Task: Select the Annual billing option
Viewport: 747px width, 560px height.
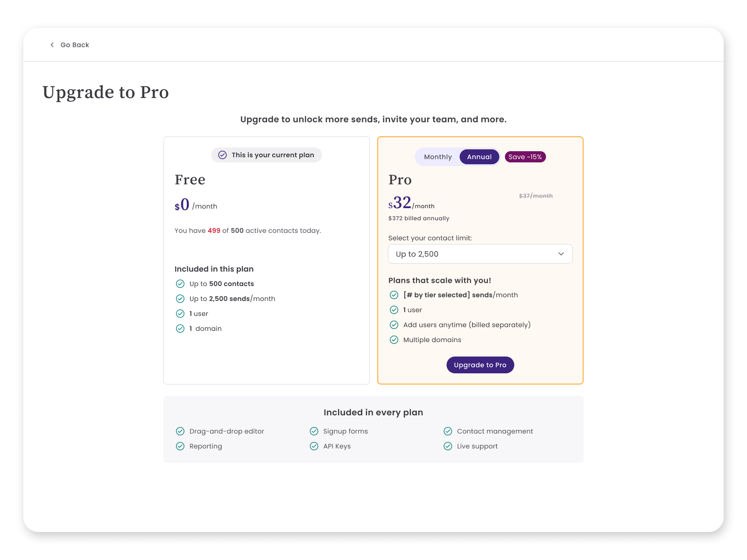Action: point(479,157)
